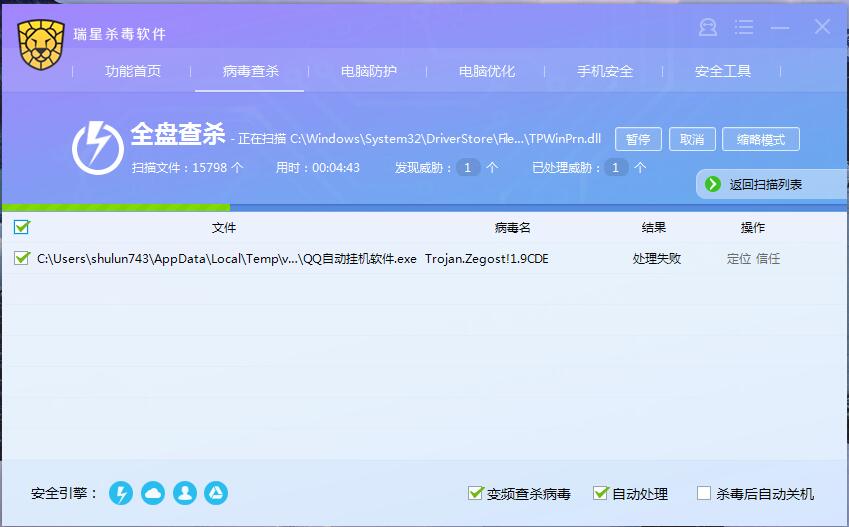
Task: Click the 处理失败 result text
Action: (656, 259)
